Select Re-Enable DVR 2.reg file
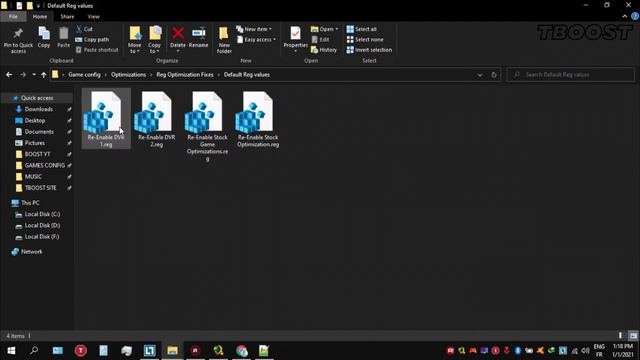 pyautogui.click(x=156, y=119)
